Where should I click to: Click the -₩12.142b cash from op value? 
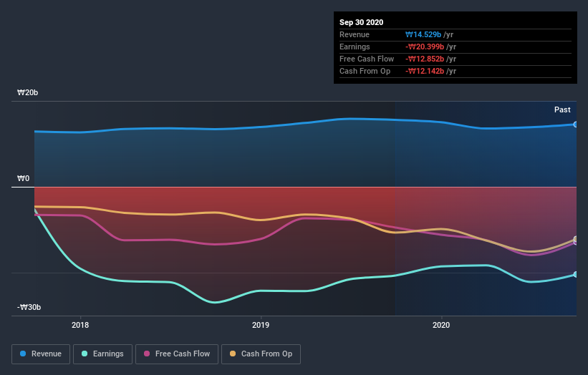(425, 71)
